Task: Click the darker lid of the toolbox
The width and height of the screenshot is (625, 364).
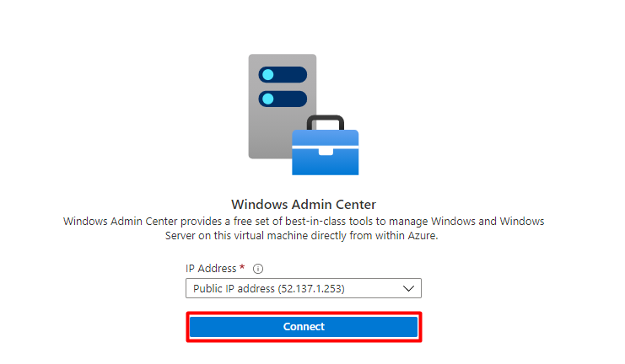Action: tap(325, 137)
